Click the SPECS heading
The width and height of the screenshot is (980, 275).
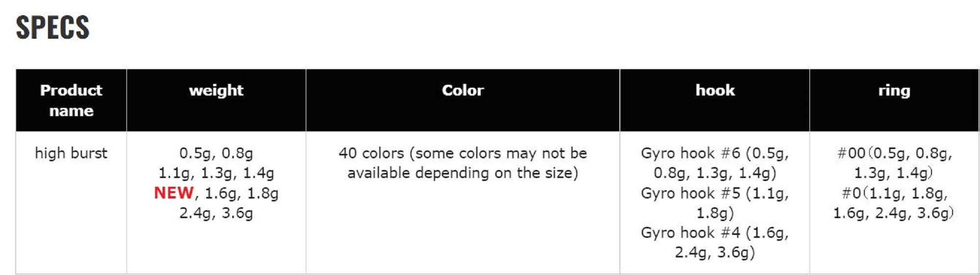[52, 27]
